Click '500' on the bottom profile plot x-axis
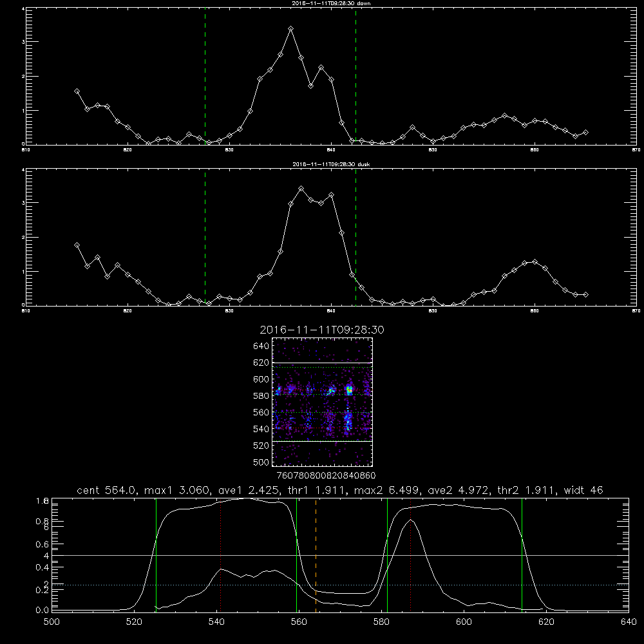 click(x=52, y=622)
